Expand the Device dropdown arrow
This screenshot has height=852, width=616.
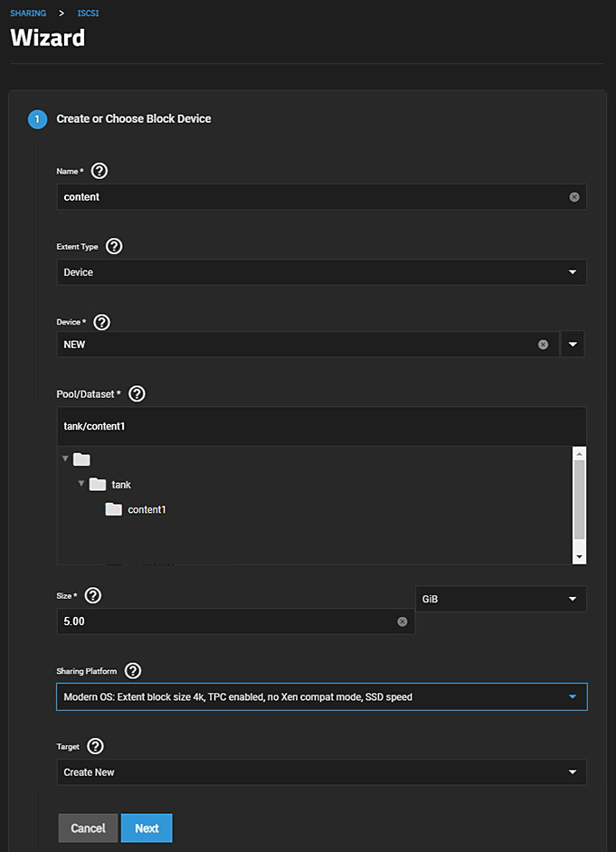[573, 345]
